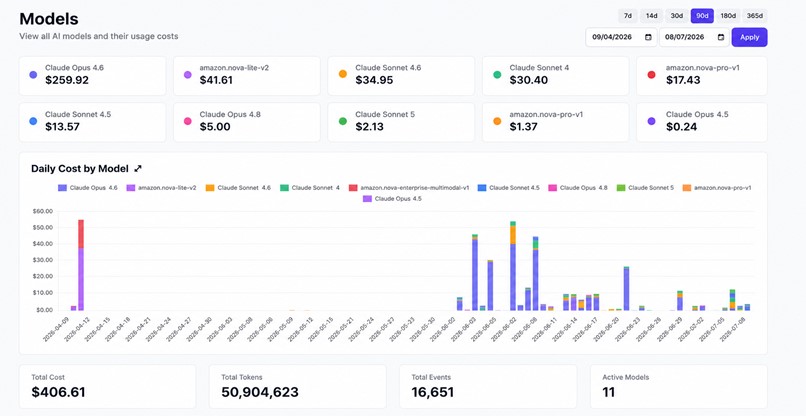Expand the Daily Cost by Model chart
This screenshot has width=806, height=416.
tap(138, 169)
